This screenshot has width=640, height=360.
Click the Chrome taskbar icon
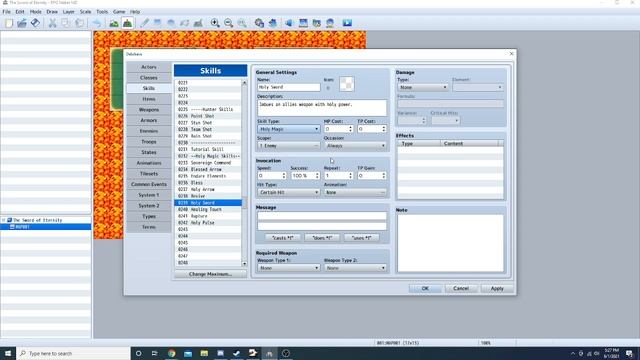click(171, 353)
